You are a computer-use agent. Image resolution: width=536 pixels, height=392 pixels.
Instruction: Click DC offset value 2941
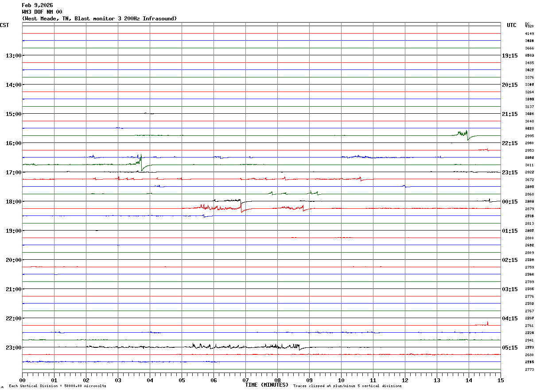529,340
